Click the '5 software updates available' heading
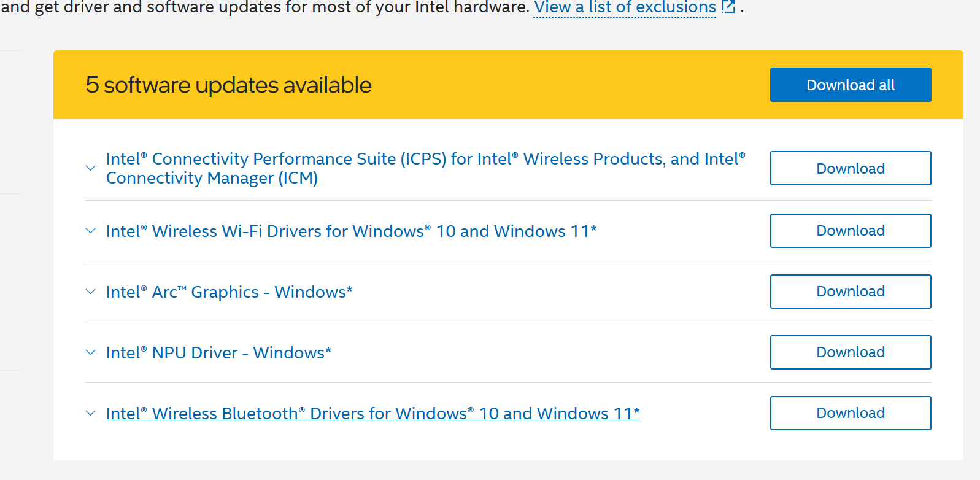Image resolution: width=980 pixels, height=480 pixels. coord(228,85)
